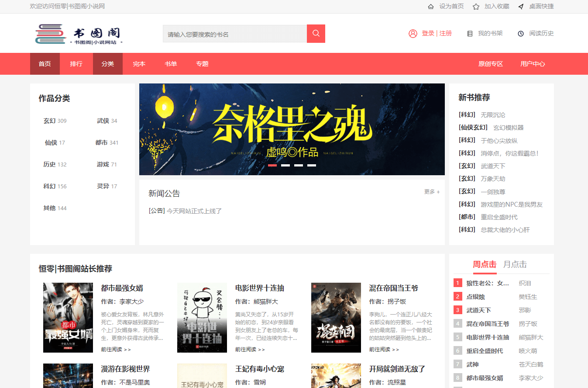Open the 原创专区 navigation item
This screenshot has width=588, height=388.
click(x=491, y=64)
